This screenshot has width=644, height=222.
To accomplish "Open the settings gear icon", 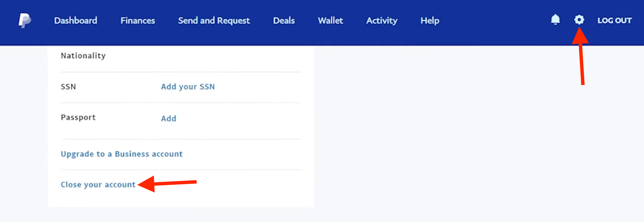I will coord(579,20).
